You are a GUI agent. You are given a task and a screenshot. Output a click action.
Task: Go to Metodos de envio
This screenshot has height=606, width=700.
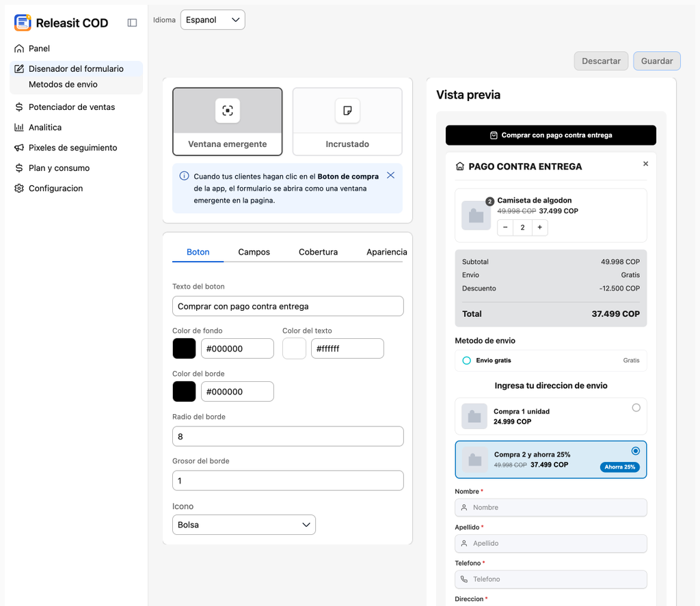[x=63, y=84]
